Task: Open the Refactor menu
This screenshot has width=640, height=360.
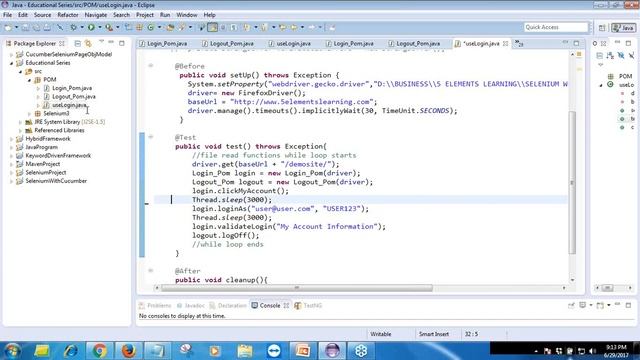Action: (x=68, y=15)
